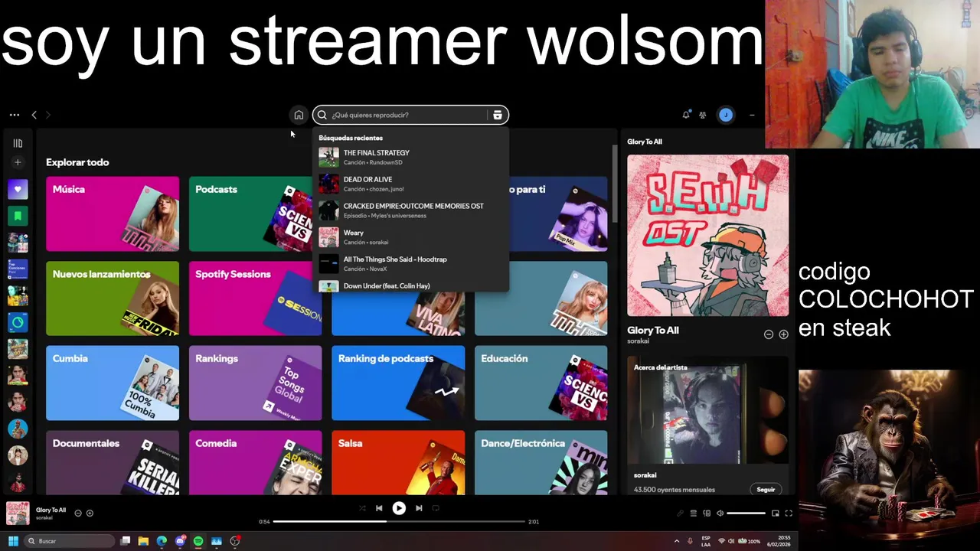Open the Browse icon in the search bar
The width and height of the screenshot is (980, 551).
click(x=498, y=115)
